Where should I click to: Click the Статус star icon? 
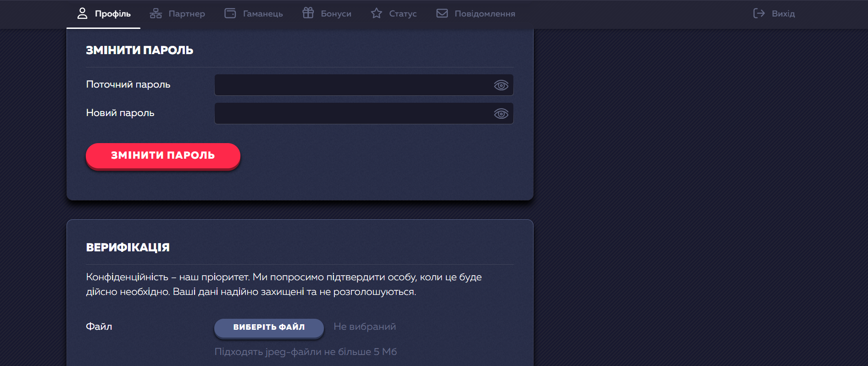pos(376,13)
